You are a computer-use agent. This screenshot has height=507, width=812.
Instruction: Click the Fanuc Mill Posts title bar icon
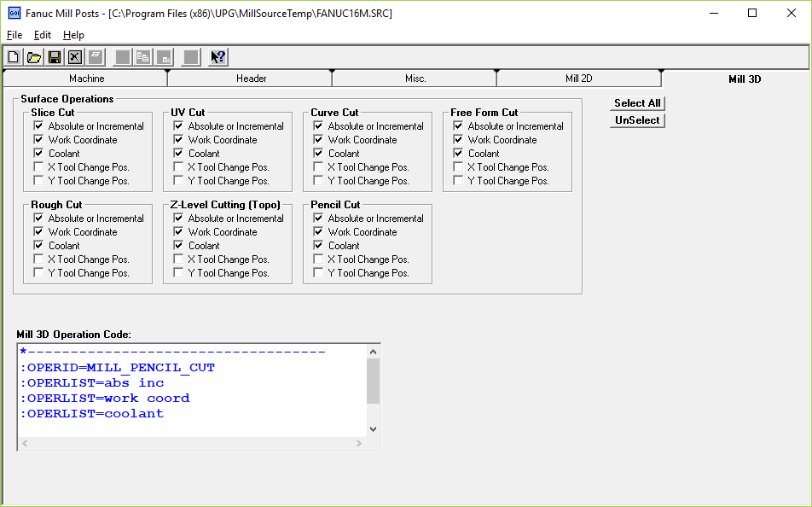pyautogui.click(x=14, y=13)
